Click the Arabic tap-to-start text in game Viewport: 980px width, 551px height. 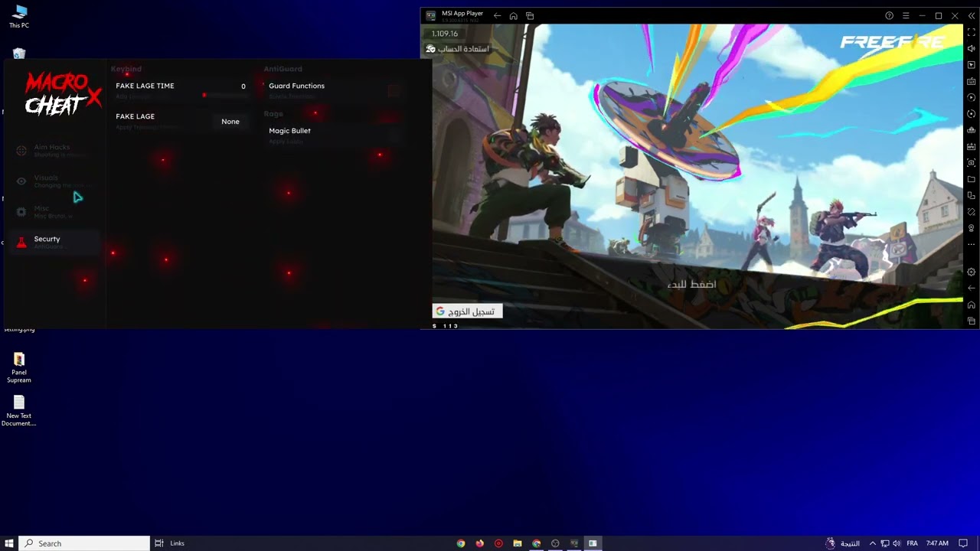point(691,284)
